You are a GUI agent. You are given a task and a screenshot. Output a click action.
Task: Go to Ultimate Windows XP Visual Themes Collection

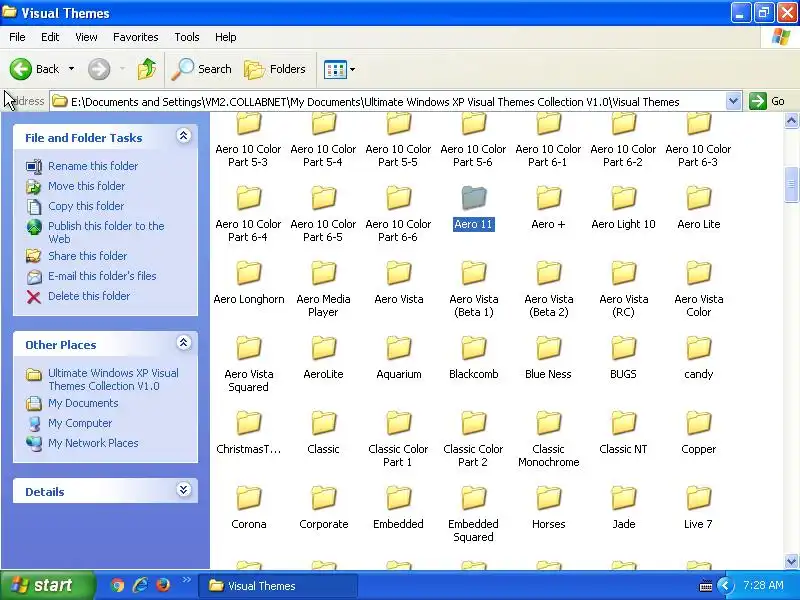pyautogui.click(x=113, y=379)
